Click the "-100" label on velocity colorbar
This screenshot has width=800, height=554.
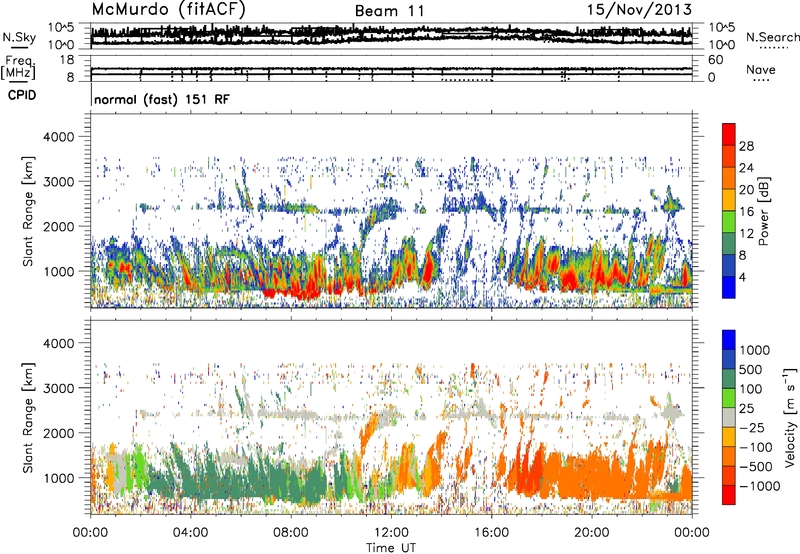(x=756, y=447)
